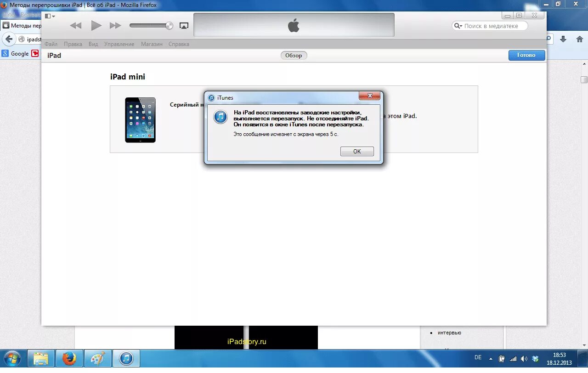Adjust the iTunes volume slider

(151, 26)
